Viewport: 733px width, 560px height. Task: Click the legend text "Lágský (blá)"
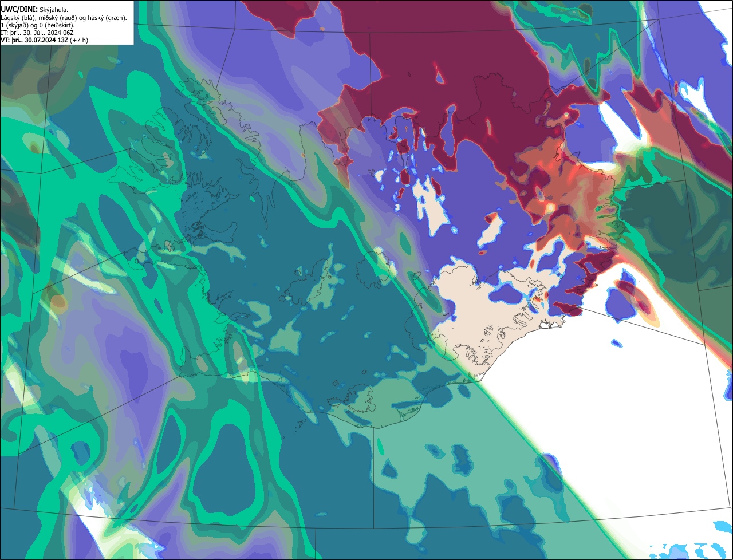coord(17,18)
